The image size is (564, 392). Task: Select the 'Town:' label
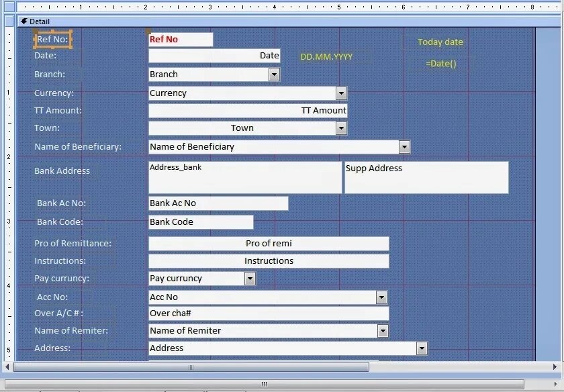pos(47,128)
